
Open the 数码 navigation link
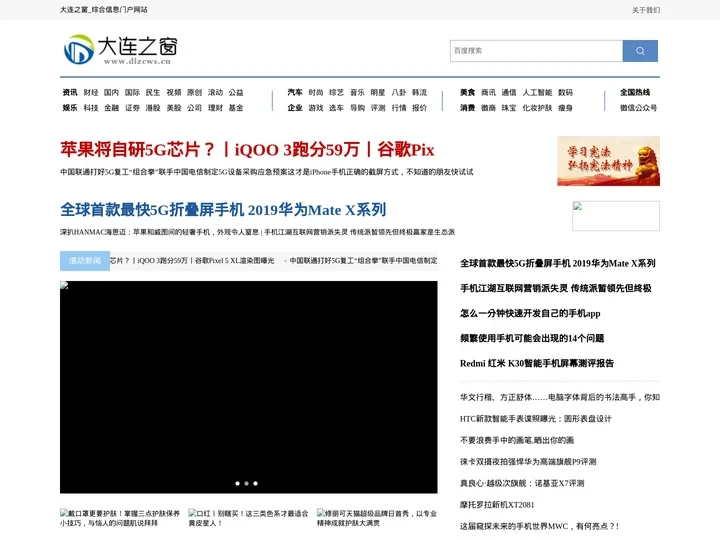pos(565,92)
